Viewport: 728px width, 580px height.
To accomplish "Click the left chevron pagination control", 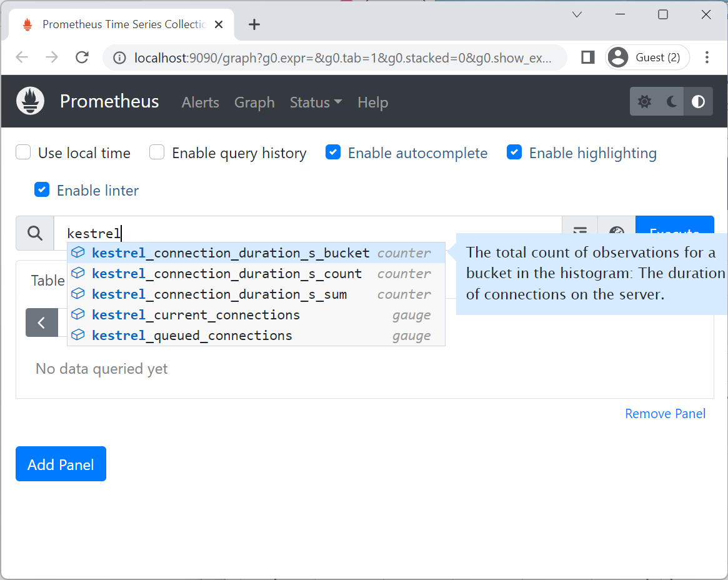I will (42, 322).
